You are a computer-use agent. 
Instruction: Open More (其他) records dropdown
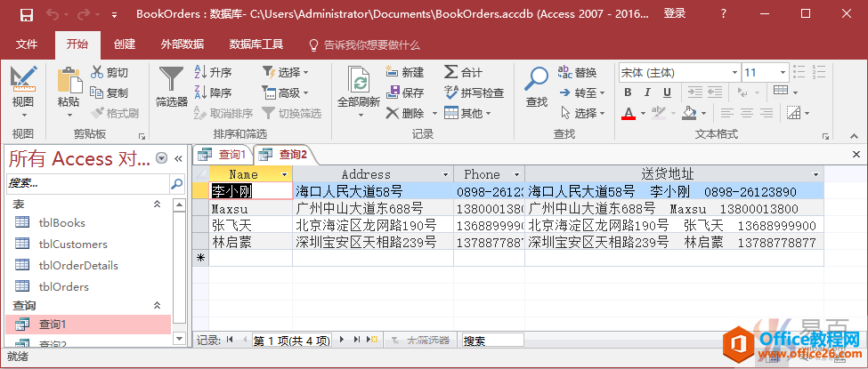[467, 114]
